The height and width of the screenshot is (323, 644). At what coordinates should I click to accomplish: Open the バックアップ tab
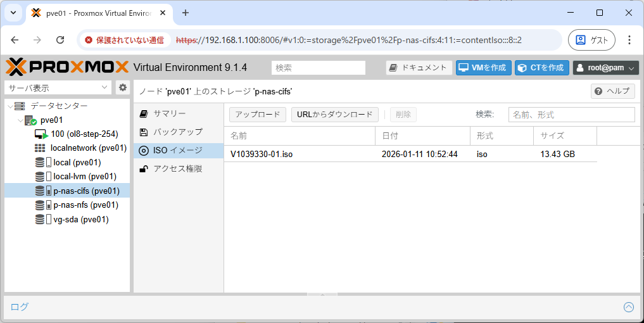179,132
